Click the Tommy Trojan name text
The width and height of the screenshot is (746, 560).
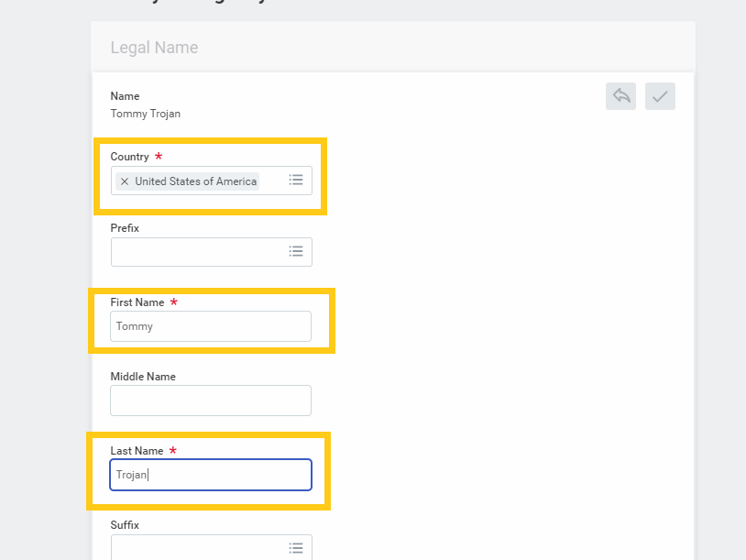[x=146, y=114]
